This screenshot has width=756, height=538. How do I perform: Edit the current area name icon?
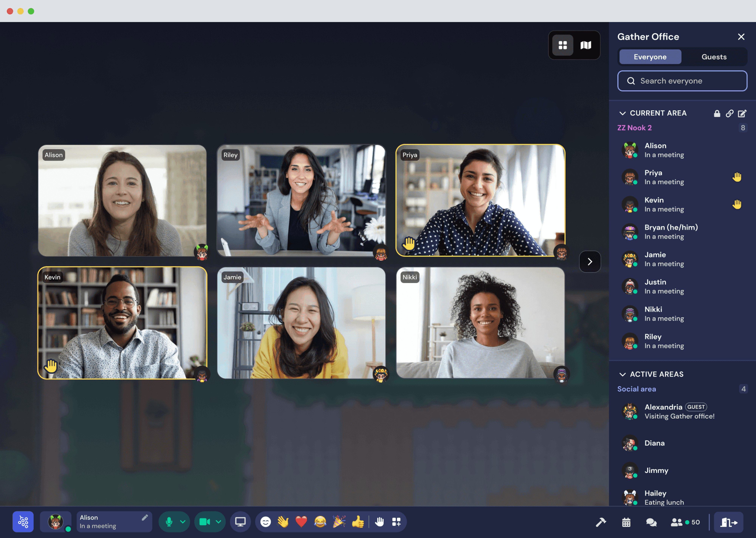point(742,113)
